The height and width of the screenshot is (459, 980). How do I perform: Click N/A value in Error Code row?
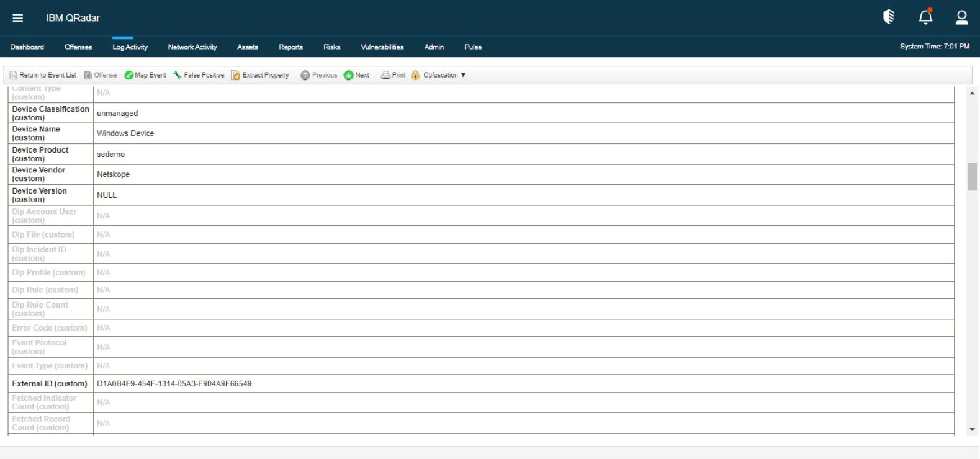(x=104, y=328)
